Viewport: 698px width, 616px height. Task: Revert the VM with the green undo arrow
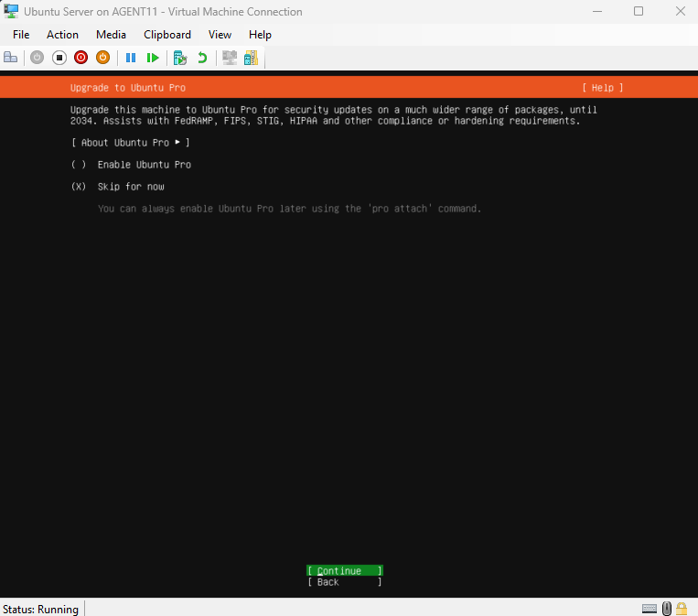coord(202,58)
